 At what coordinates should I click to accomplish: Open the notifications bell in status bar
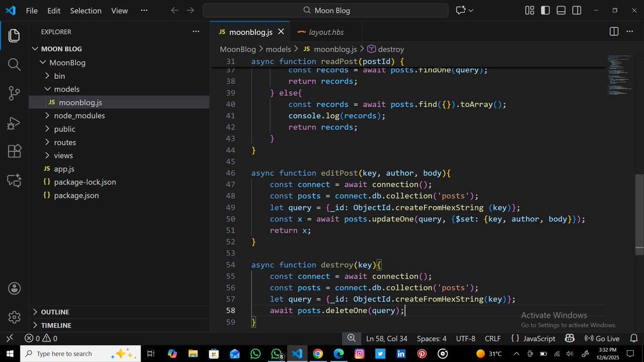(x=634, y=338)
